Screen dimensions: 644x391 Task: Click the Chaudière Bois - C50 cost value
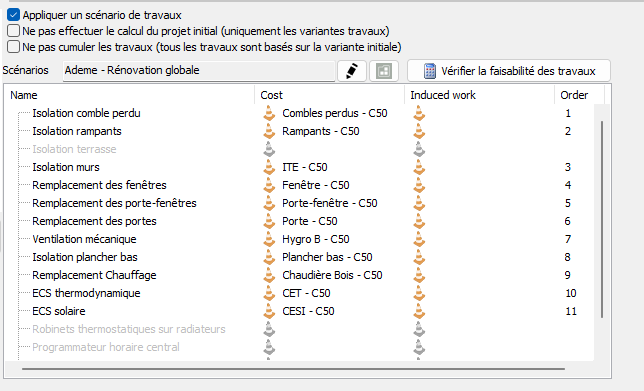coord(332,275)
